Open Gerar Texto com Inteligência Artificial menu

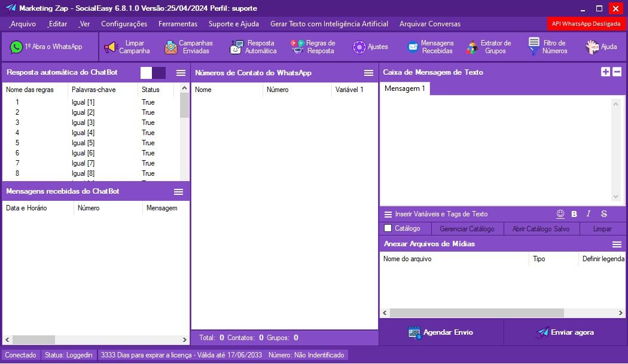pyautogui.click(x=329, y=24)
